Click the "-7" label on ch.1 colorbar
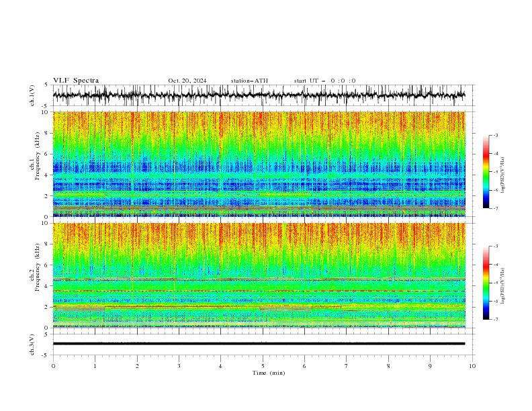This screenshot has height=411, width=532. (495, 208)
